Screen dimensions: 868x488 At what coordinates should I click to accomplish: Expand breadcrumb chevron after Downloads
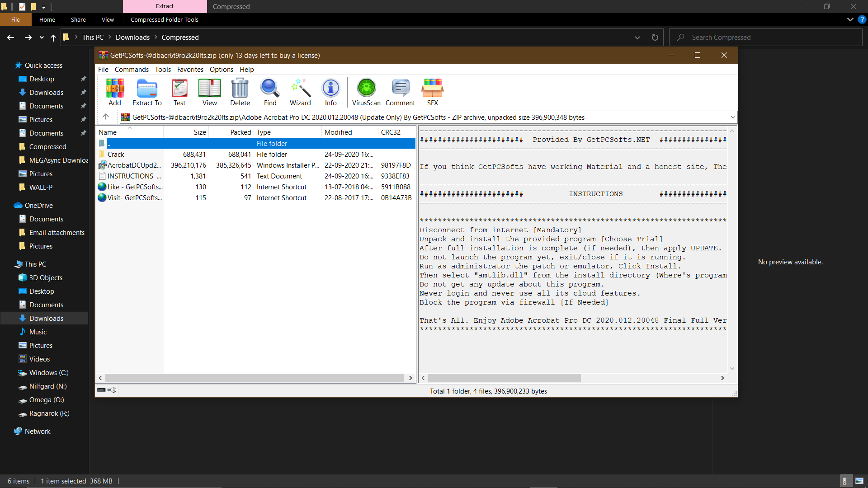156,37
